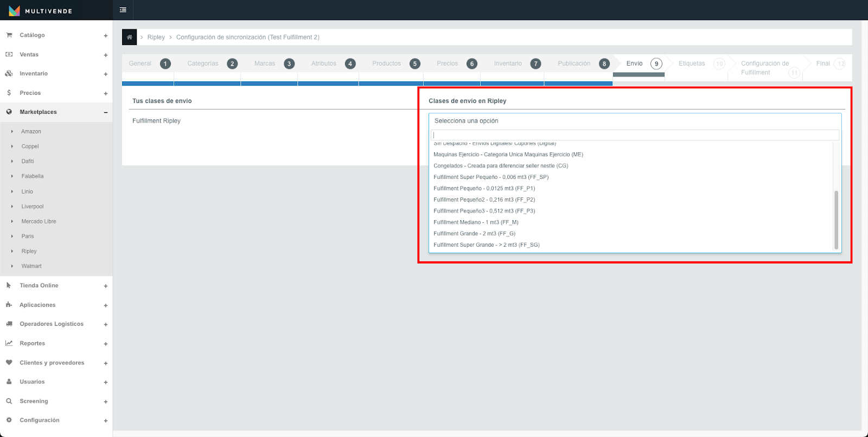This screenshot has height=437, width=868.
Task: Open the Amazon marketplace submenu
Action: (x=31, y=131)
